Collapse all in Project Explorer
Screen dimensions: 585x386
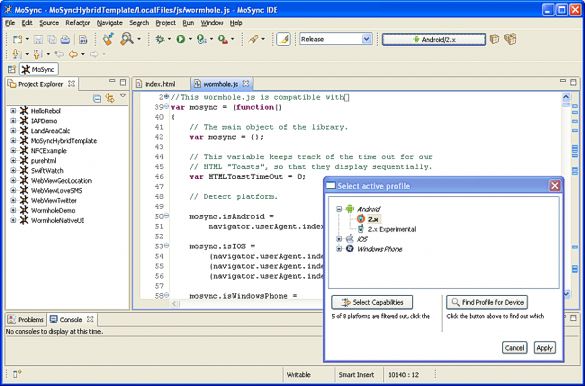point(97,99)
